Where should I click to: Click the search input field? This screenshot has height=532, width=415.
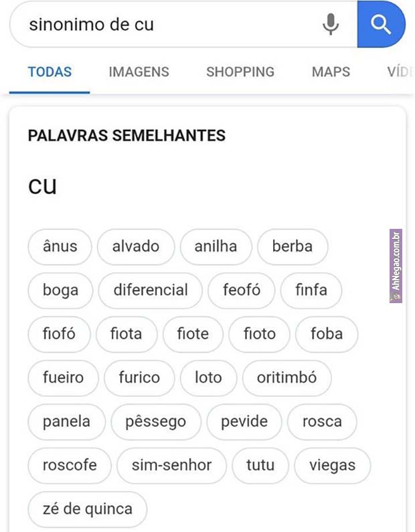pos(167,25)
